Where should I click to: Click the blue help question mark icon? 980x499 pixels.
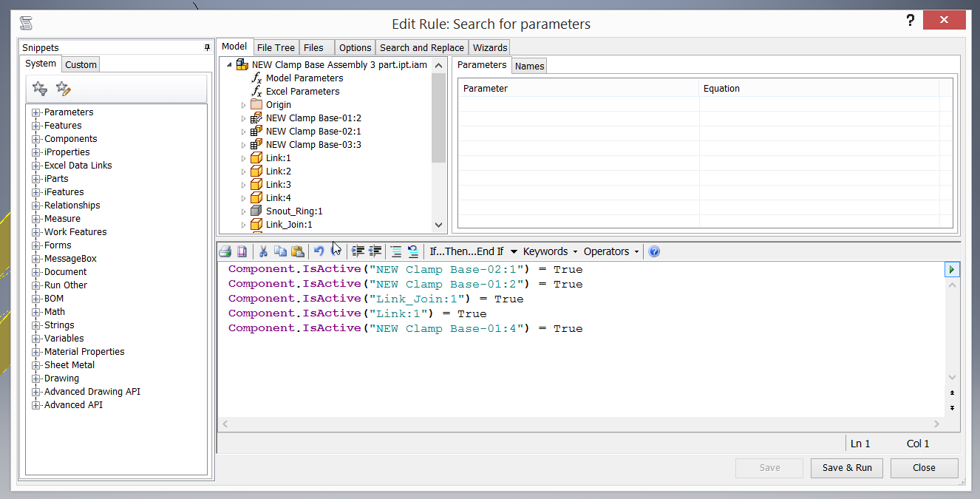click(653, 251)
